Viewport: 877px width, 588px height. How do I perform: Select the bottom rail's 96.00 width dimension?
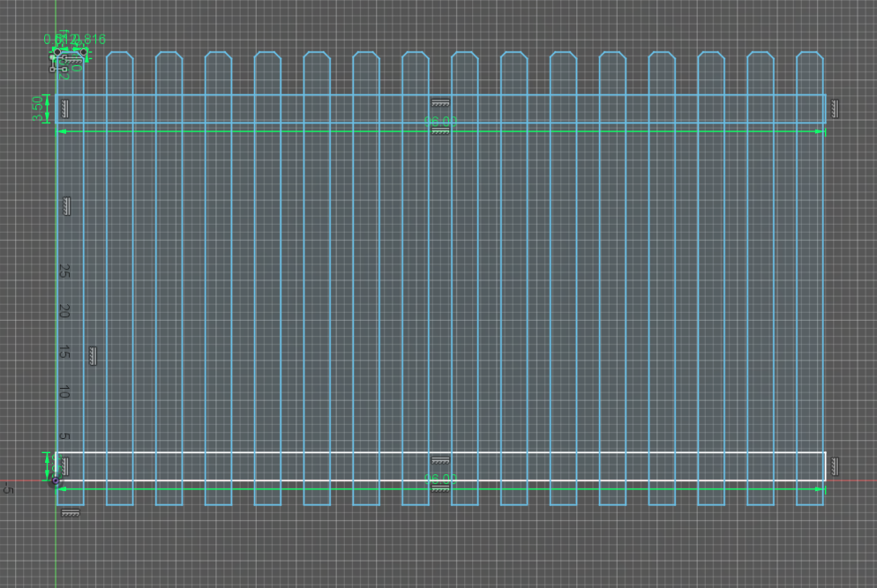[440, 479]
